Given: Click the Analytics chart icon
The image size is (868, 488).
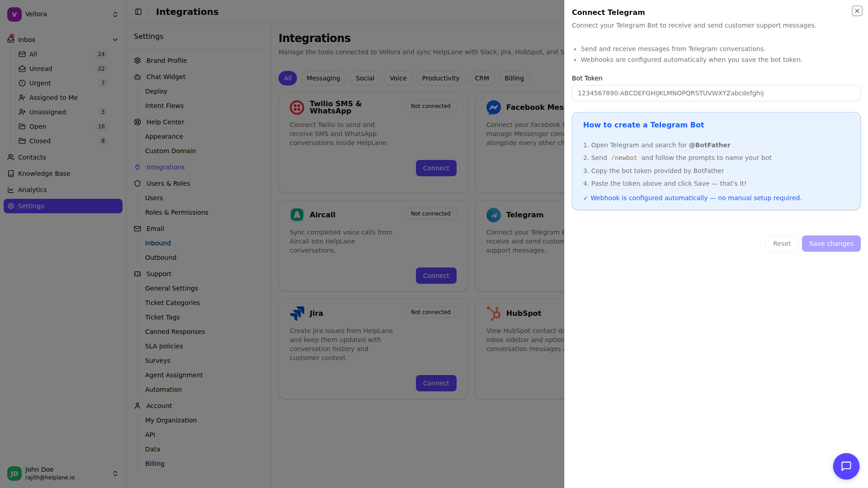Looking at the screenshot, I should coord(11,190).
